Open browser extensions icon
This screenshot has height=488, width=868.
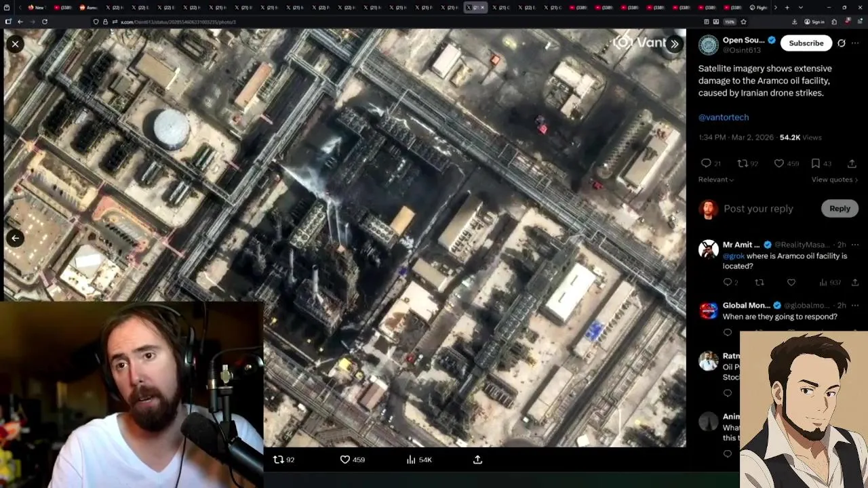click(834, 22)
